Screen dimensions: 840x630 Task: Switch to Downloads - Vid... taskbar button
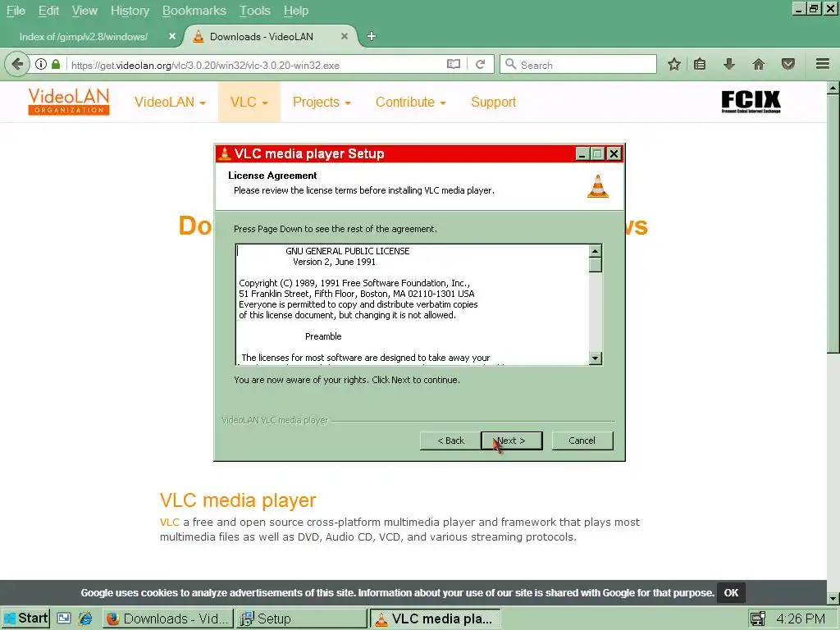[x=168, y=619]
